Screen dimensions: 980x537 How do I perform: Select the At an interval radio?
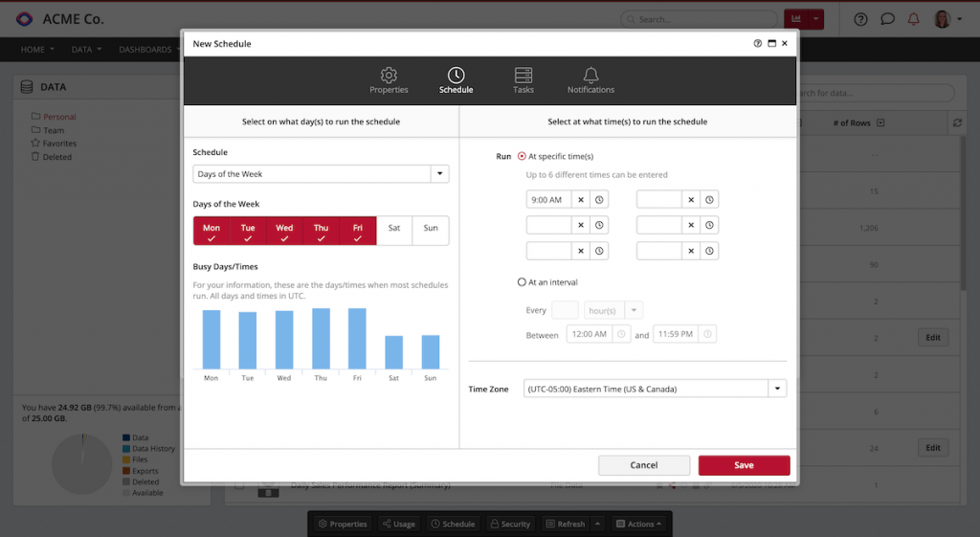tap(522, 282)
